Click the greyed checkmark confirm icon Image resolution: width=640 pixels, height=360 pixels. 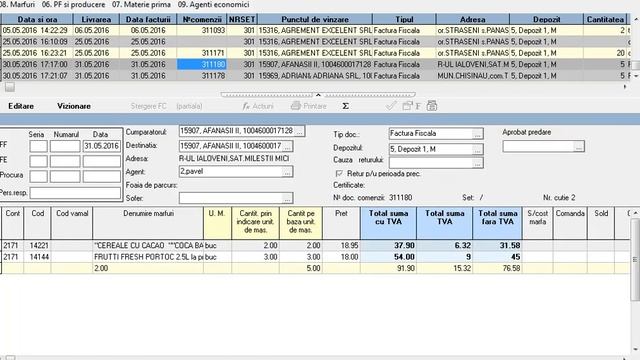click(x=391, y=106)
